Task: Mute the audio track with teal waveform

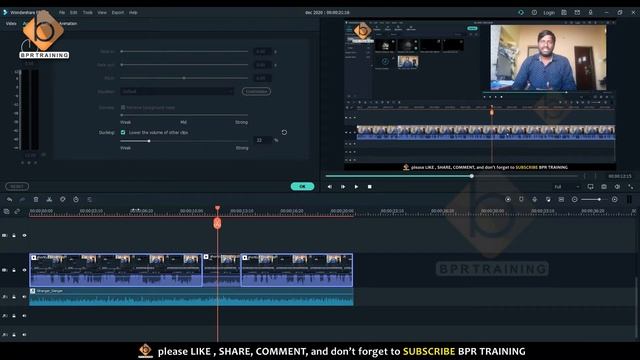Action: click(x=24, y=297)
